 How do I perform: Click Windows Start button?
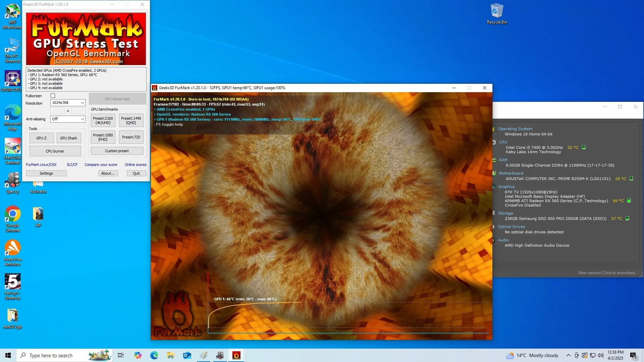8,355
